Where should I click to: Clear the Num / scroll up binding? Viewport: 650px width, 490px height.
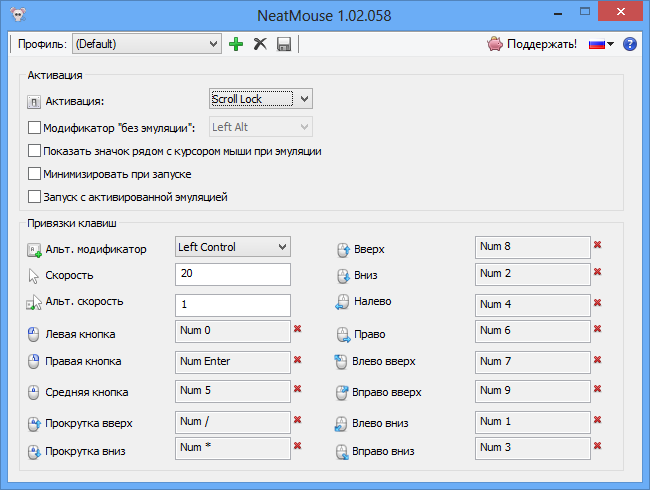297,420
